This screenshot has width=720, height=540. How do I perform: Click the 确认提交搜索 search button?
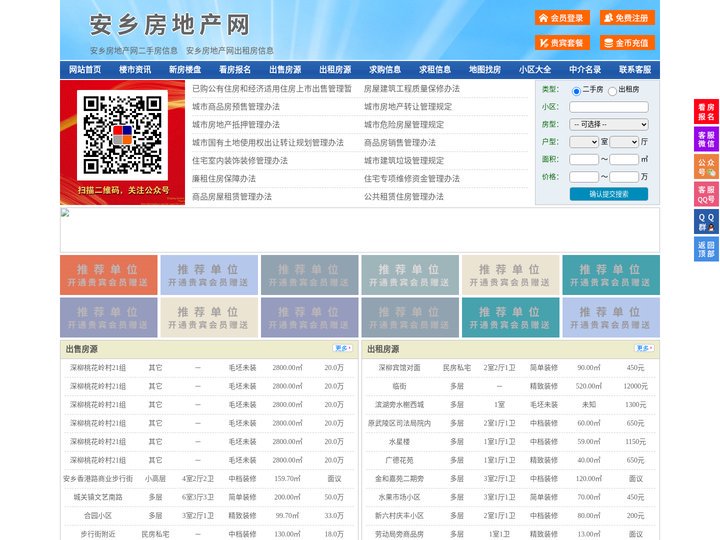click(609, 194)
